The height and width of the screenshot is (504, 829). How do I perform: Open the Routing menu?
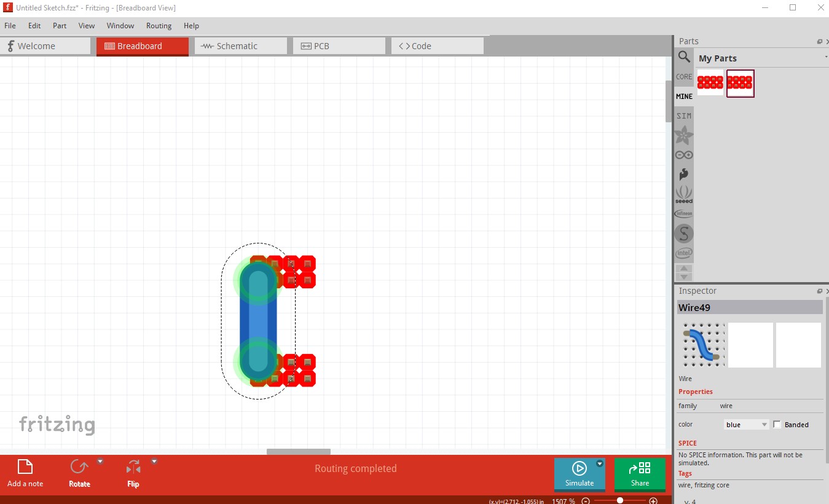point(159,26)
